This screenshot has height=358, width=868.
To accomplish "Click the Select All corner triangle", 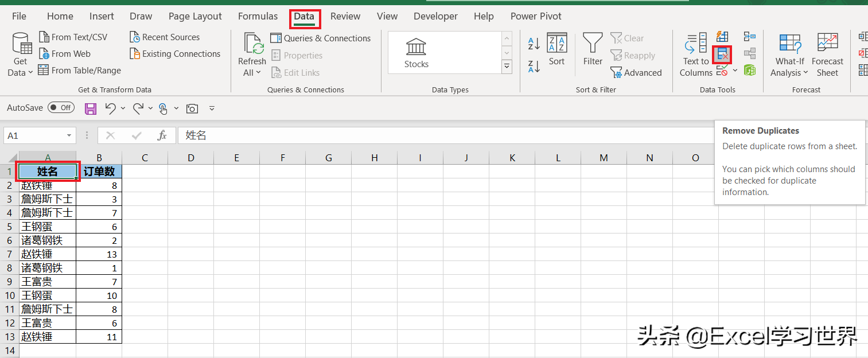I will (x=12, y=158).
